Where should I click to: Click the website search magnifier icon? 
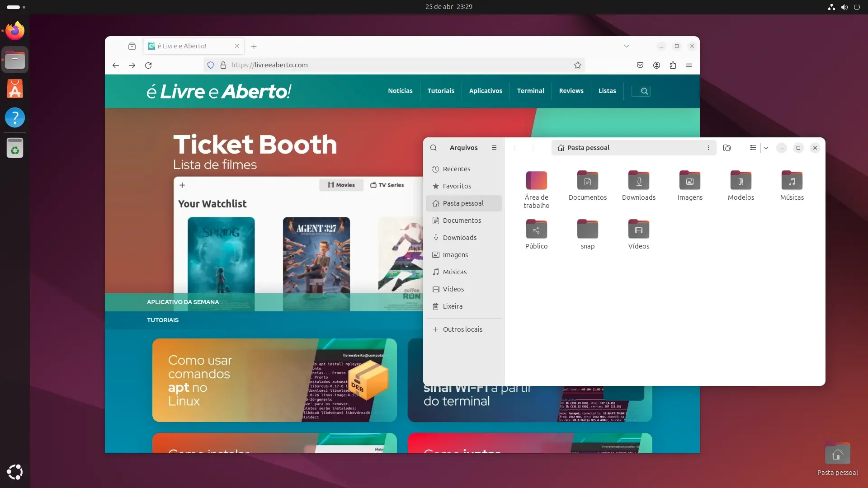[x=644, y=91]
